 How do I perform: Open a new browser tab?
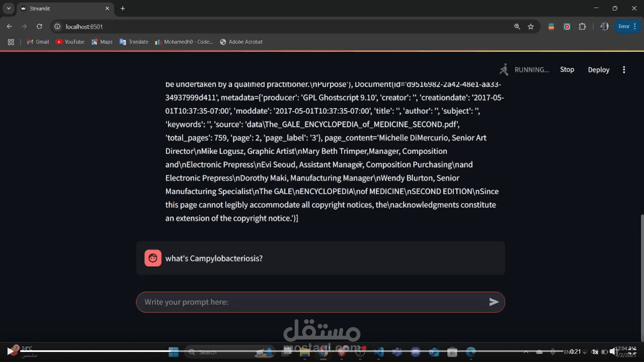(123, 8)
